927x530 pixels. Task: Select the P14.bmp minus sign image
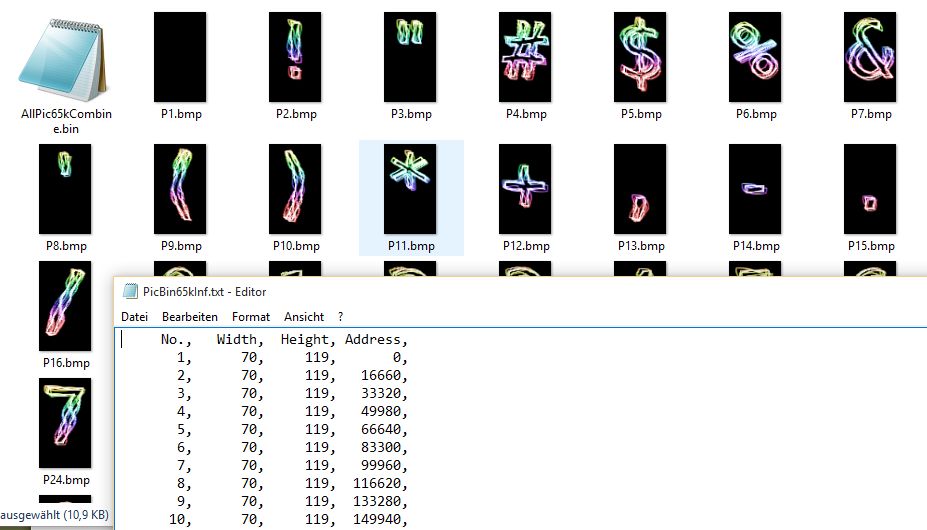pos(755,189)
